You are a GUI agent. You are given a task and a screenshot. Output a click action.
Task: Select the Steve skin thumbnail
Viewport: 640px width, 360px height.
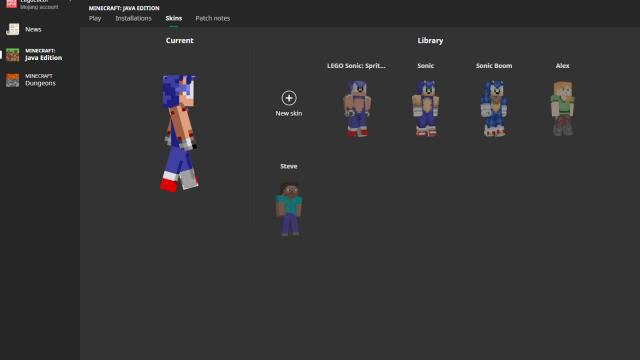coord(289,209)
